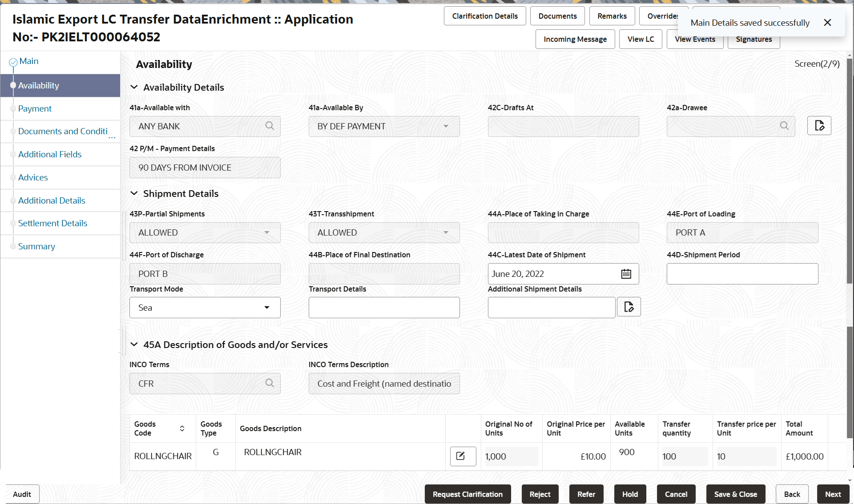Collapse Availability Details section
The height and width of the screenshot is (504, 854).
click(x=134, y=87)
